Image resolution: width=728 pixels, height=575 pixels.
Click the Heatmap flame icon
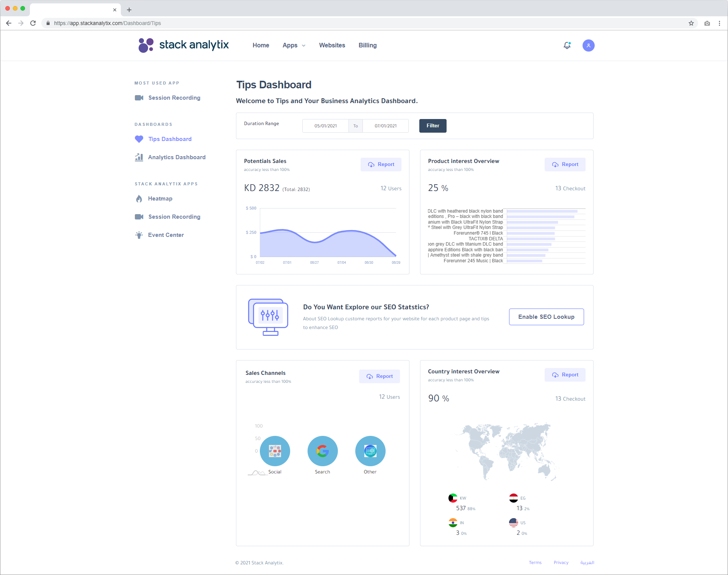pyautogui.click(x=139, y=198)
